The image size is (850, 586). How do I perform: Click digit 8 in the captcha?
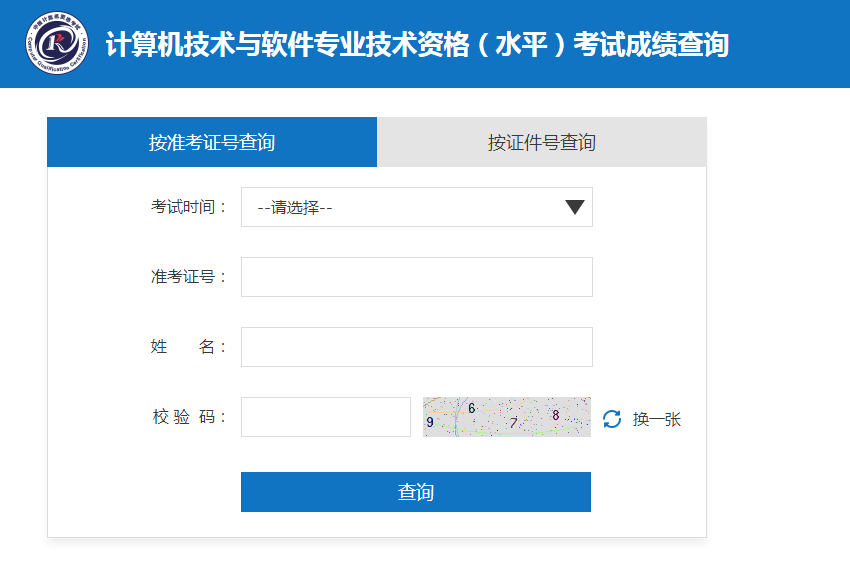tap(556, 415)
